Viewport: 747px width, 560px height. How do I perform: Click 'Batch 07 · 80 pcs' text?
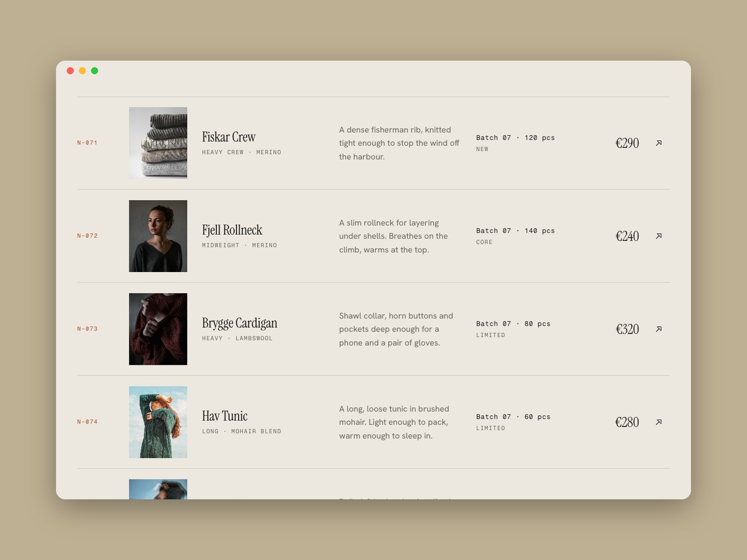click(x=513, y=323)
